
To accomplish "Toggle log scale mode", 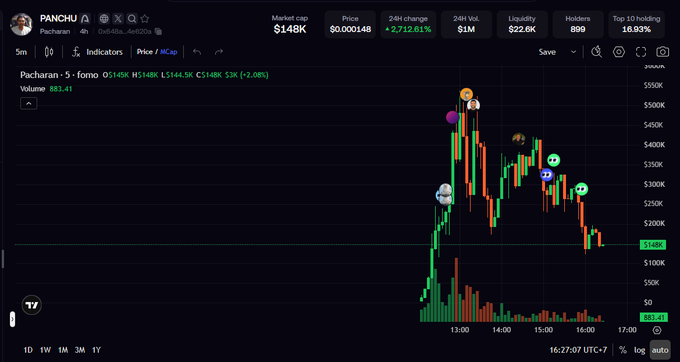I will tap(640, 350).
